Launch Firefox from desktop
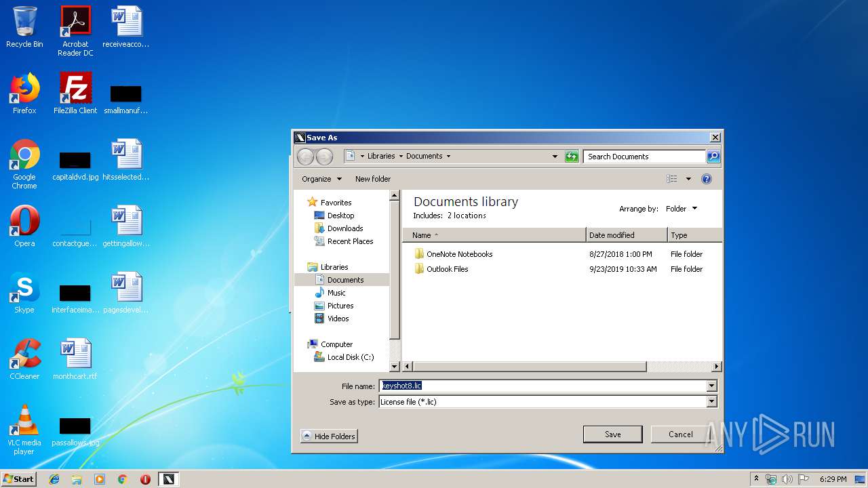868x488 pixels. [24, 94]
